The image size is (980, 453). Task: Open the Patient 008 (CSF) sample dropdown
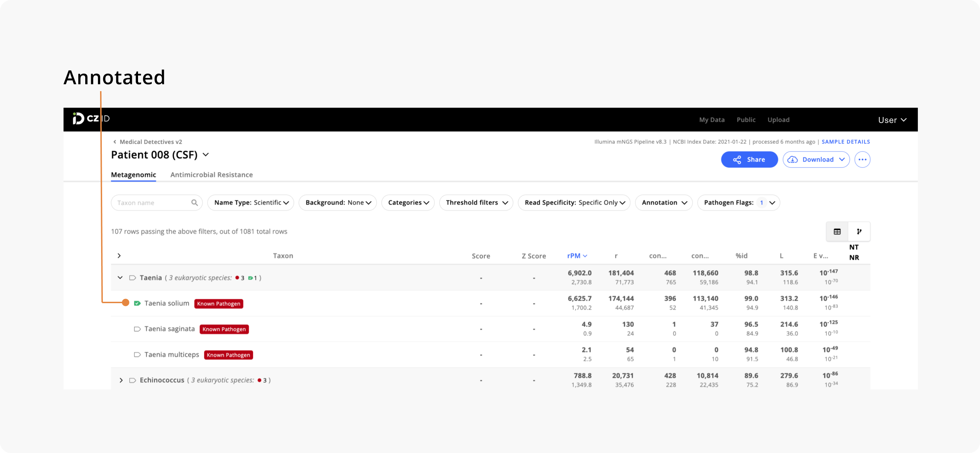click(x=206, y=155)
